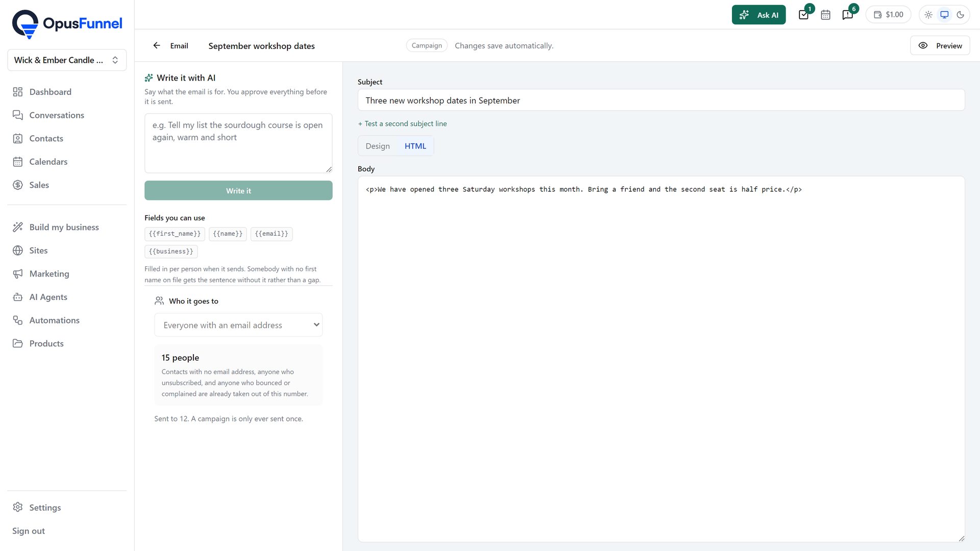Open AI Agents in the sidebar
This screenshot has width=980, height=551.
(67, 297)
